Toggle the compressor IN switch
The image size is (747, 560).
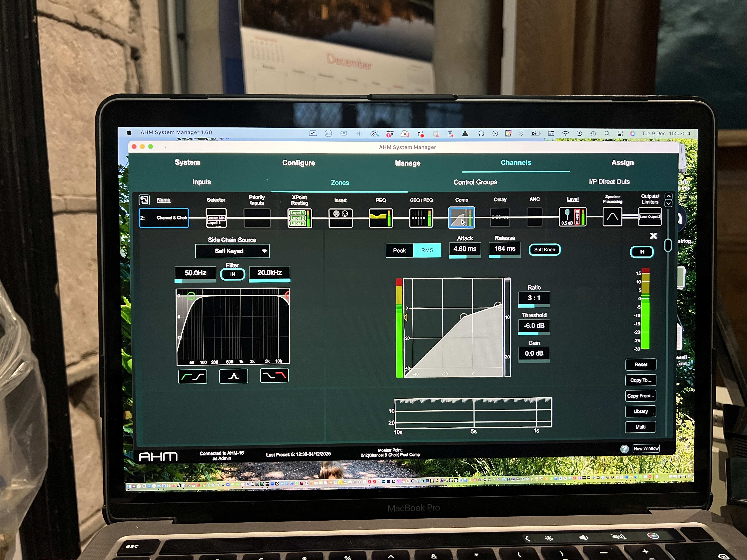642,252
